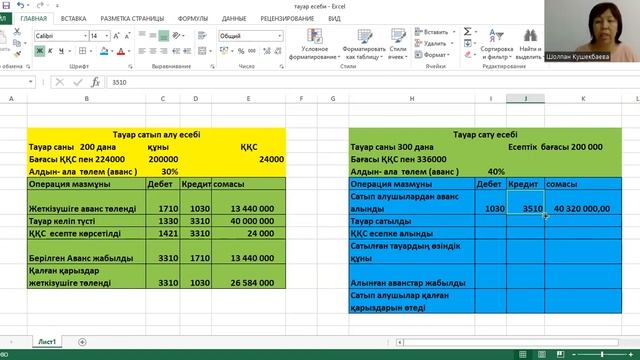Copy the selected cell

pos(17,42)
